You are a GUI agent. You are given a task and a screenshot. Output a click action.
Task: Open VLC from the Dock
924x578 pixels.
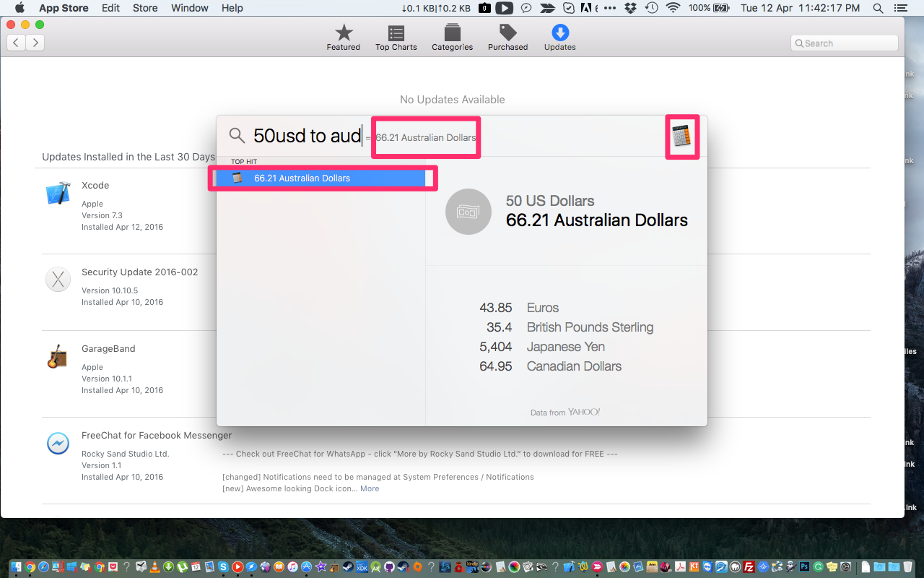(x=154, y=567)
